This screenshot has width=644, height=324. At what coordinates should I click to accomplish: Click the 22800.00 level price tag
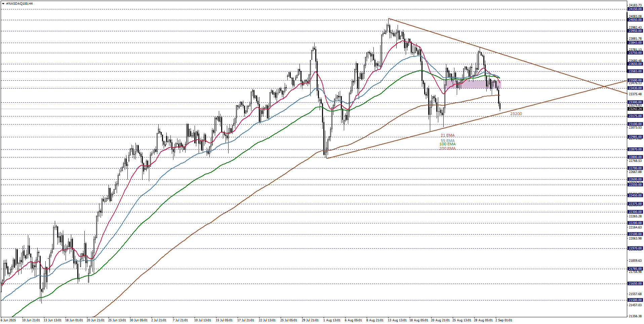pyautogui.click(x=635, y=157)
